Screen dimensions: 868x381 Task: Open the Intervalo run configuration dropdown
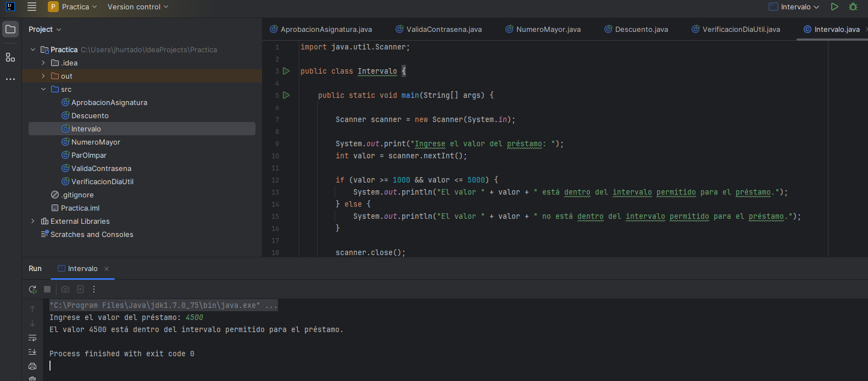[x=794, y=7]
